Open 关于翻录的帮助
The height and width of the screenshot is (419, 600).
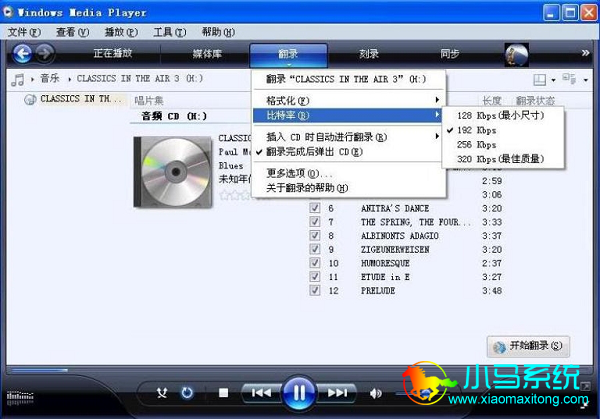(349, 188)
